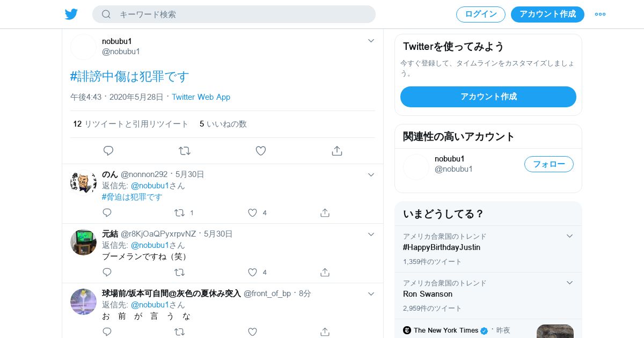
Task: Open the #誹謗中傷は犯罪です hashtag link
Action: [x=130, y=77]
